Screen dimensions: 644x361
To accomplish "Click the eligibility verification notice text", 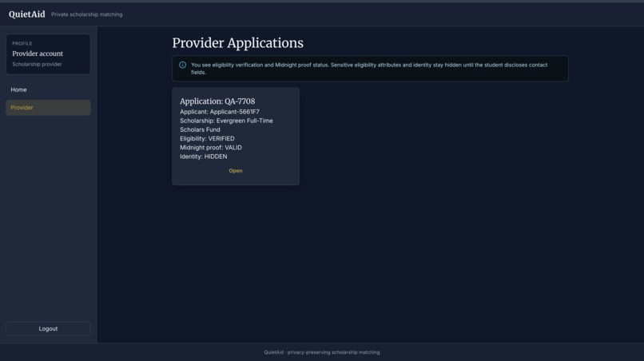I will [x=369, y=69].
